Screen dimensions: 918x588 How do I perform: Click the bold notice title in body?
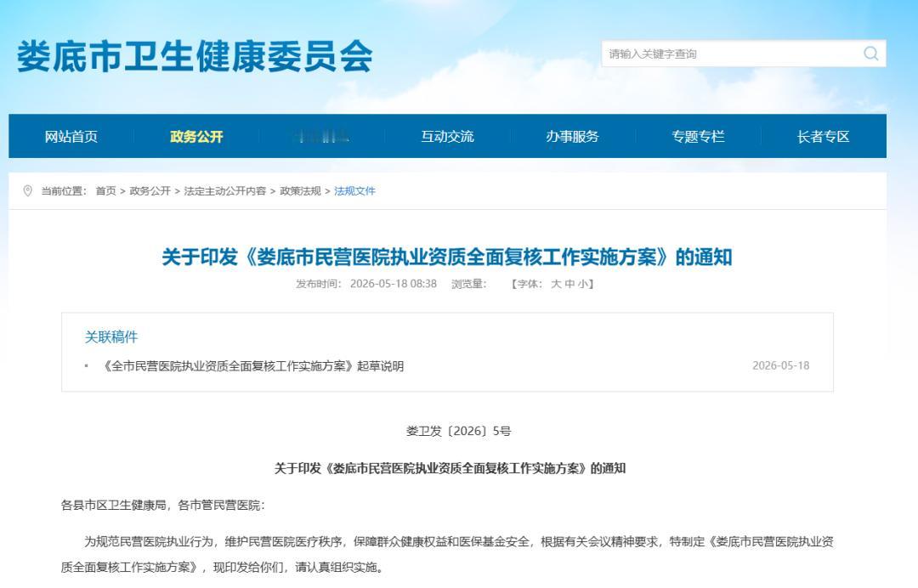click(450, 469)
